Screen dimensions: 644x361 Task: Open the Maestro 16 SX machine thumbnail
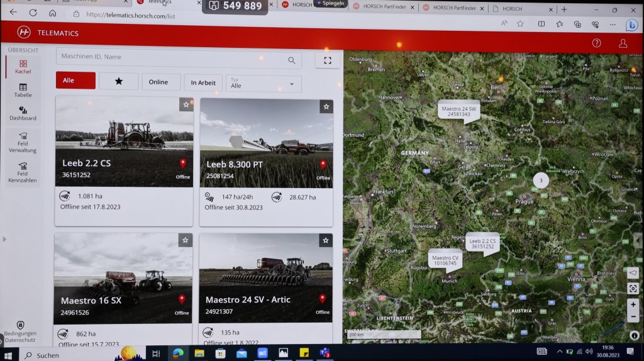[123, 279]
